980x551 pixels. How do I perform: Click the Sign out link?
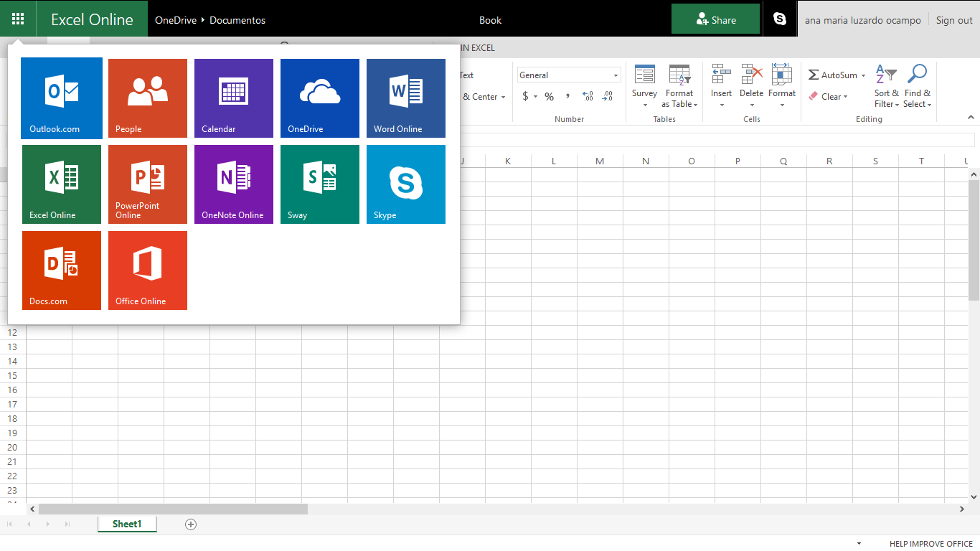(954, 20)
